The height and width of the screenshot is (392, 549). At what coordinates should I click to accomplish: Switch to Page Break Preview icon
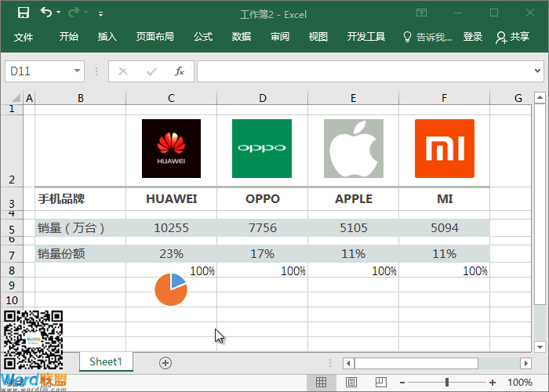coord(381,383)
